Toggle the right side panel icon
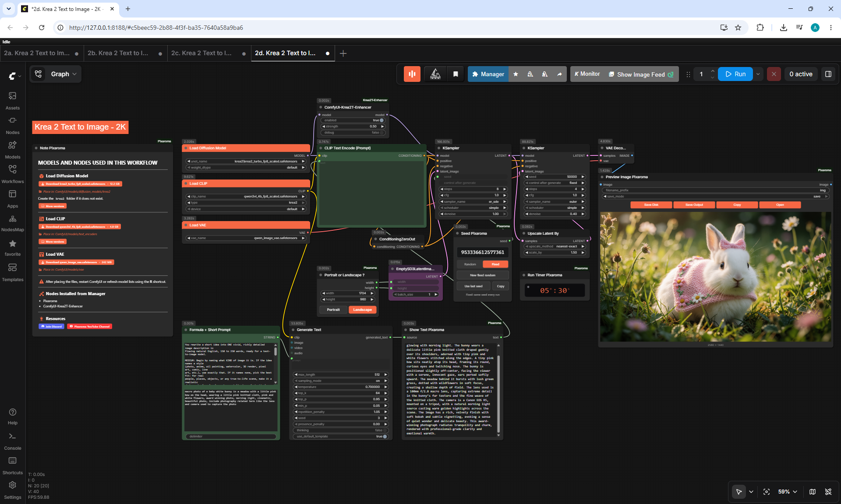841x504 pixels. pyautogui.click(x=828, y=74)
